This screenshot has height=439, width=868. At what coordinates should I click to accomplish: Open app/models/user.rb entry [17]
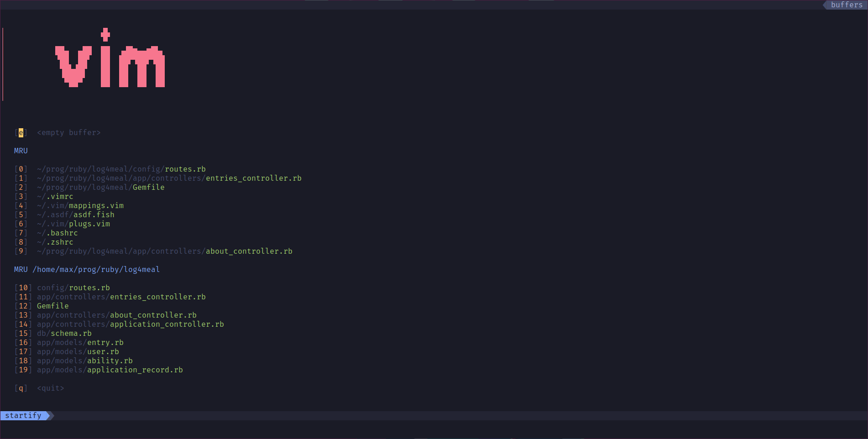78,352
